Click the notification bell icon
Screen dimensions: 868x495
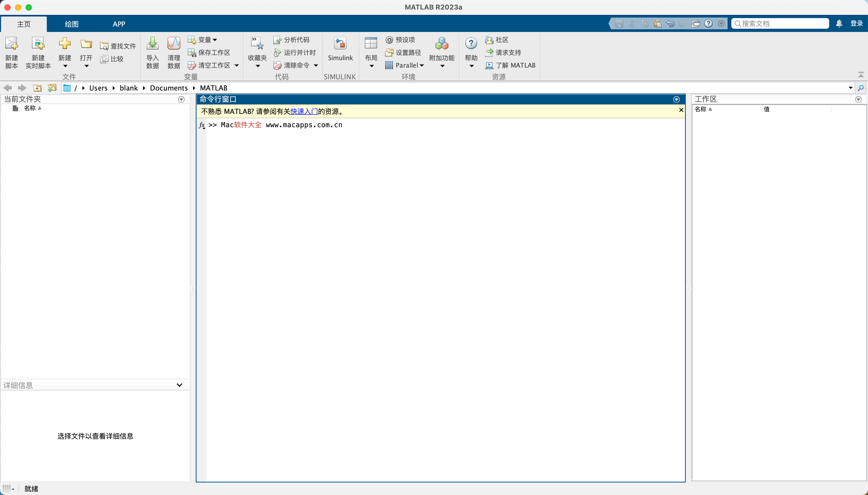click(839, 23)
